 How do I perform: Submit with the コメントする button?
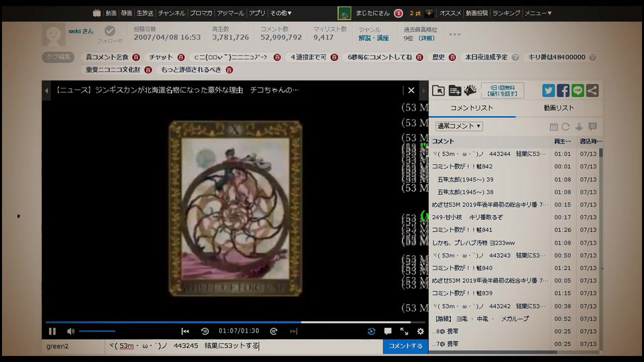coord(405,346)
